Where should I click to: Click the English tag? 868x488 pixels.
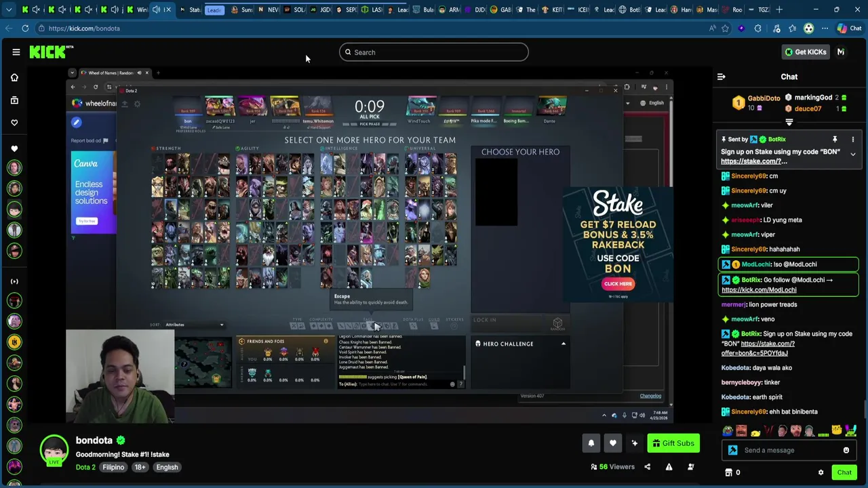[x=167, y=467]
